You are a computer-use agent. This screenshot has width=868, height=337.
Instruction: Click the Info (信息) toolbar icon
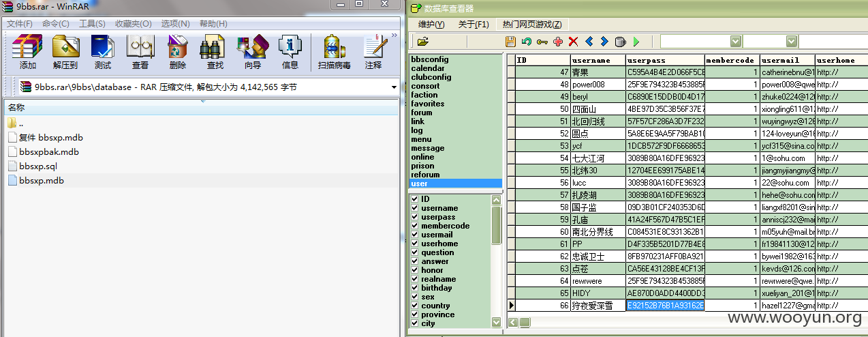[x=290, y=46]
